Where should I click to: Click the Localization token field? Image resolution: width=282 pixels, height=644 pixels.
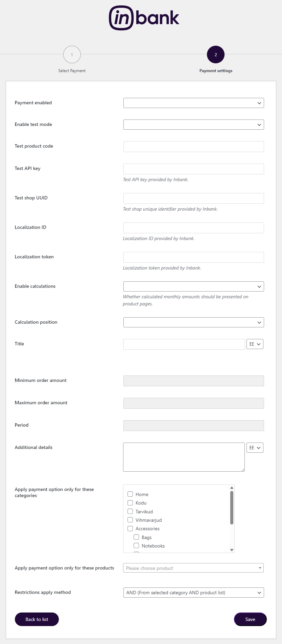point(193,257)
